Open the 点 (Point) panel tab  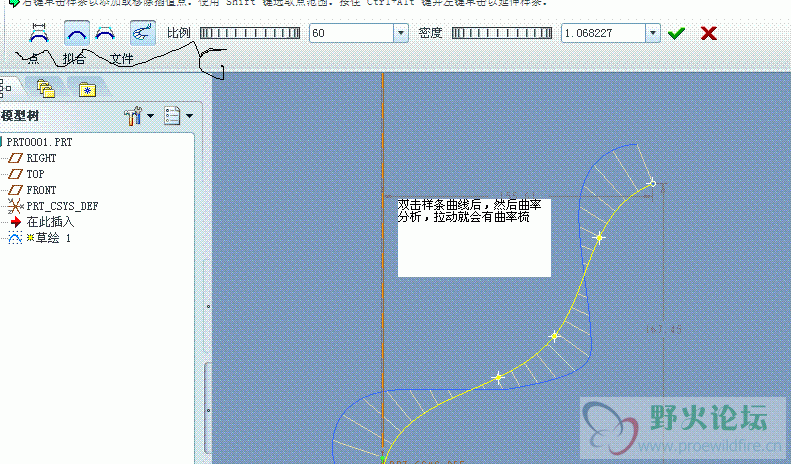[33, 59]
